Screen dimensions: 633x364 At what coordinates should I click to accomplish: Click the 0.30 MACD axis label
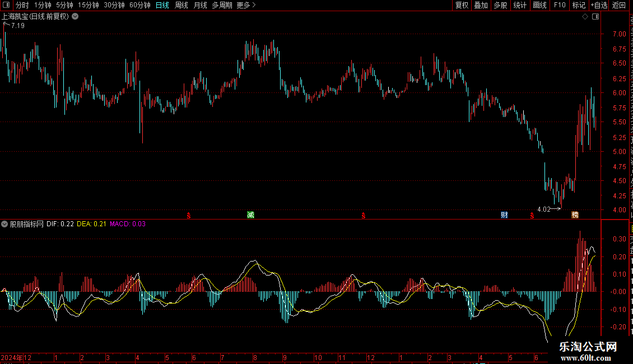[x=619, y=239]
